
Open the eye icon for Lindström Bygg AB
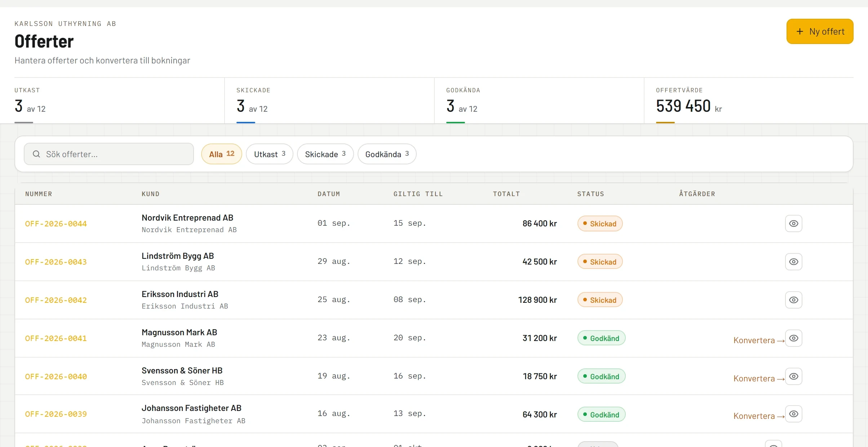tap(793, 262)
